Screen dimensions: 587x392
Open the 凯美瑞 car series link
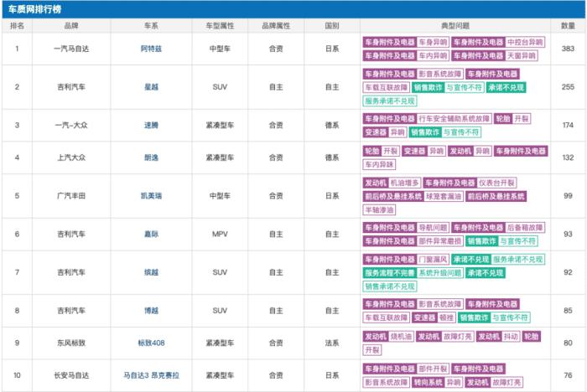coord(151,196)
